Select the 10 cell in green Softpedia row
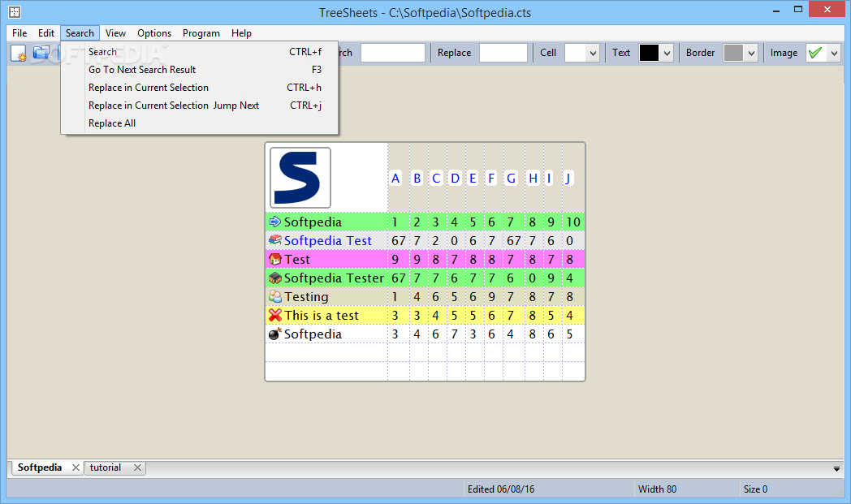The height and width of the screenshot is (504, 851). click(x=573, y=222)
